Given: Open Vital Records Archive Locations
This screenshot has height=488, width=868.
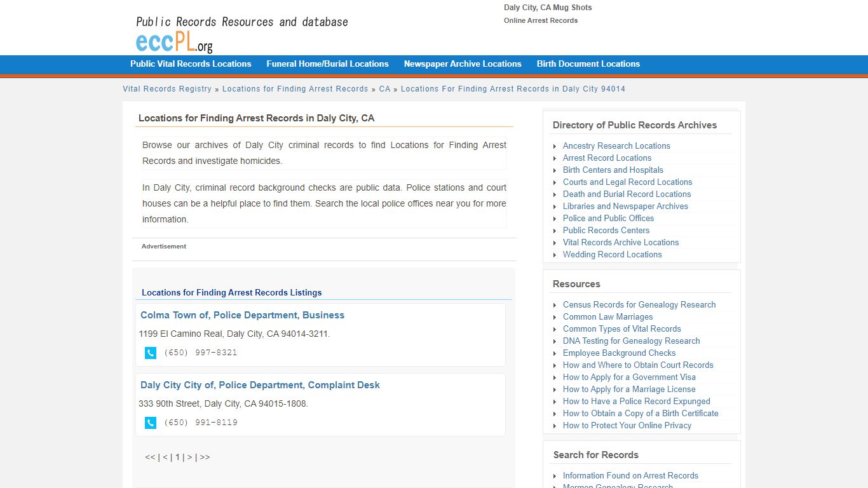Looking at the screenshot, I should (621, 242).
